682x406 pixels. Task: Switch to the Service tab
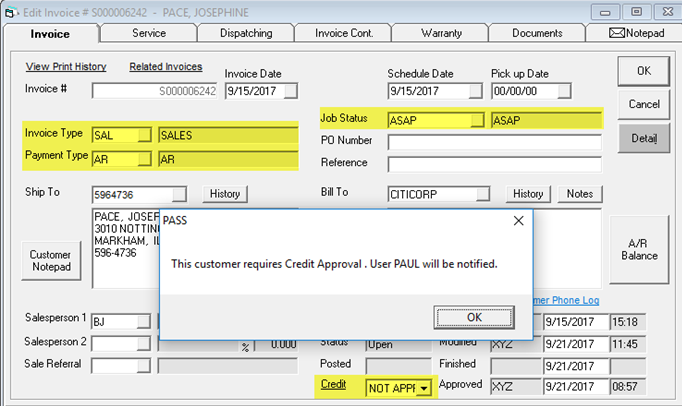pyautogui.click(x=149, y=33)
